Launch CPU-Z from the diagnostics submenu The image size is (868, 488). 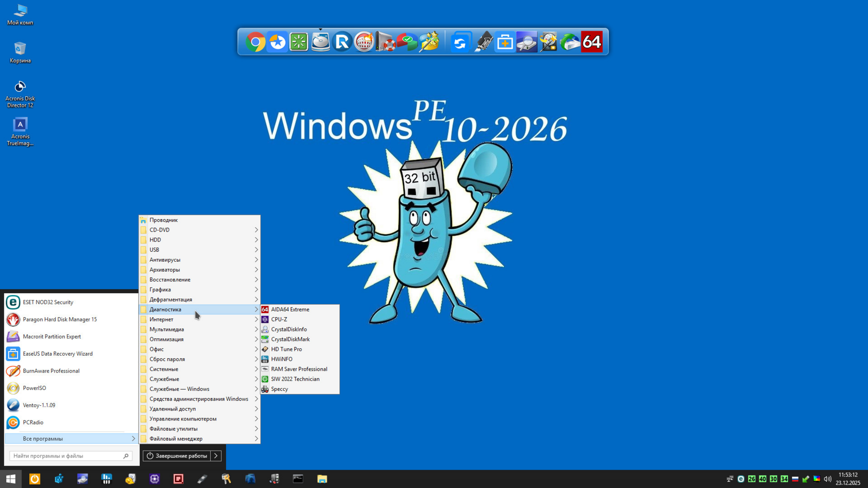(x=279, y=320)
